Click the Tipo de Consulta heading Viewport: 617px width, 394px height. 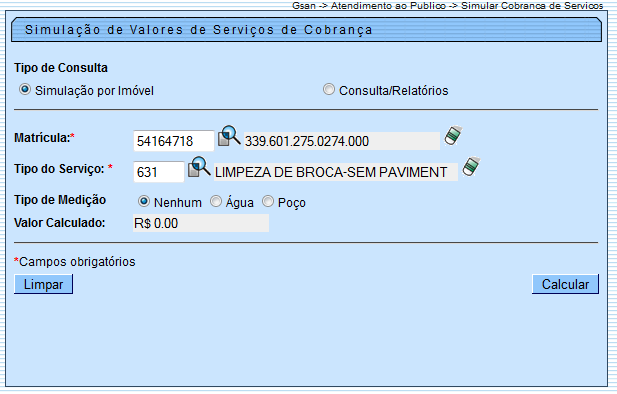61,68
